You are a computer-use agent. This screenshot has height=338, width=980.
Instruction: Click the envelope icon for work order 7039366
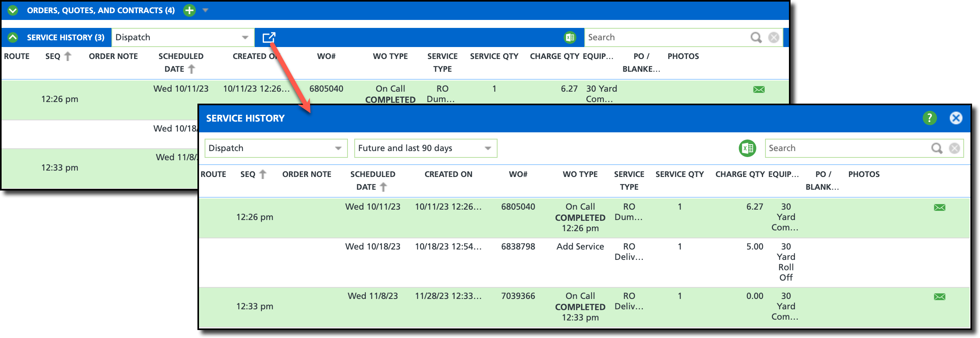[x=939, y=297]
